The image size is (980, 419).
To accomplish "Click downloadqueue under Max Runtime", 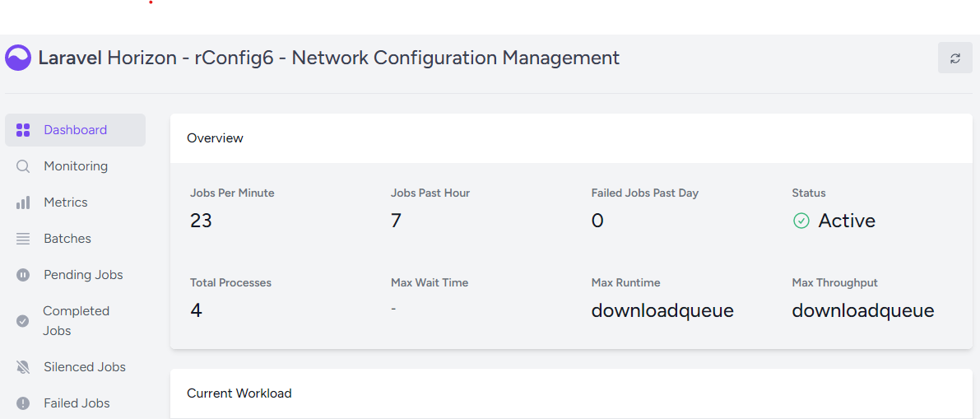I will coord(662,311).
